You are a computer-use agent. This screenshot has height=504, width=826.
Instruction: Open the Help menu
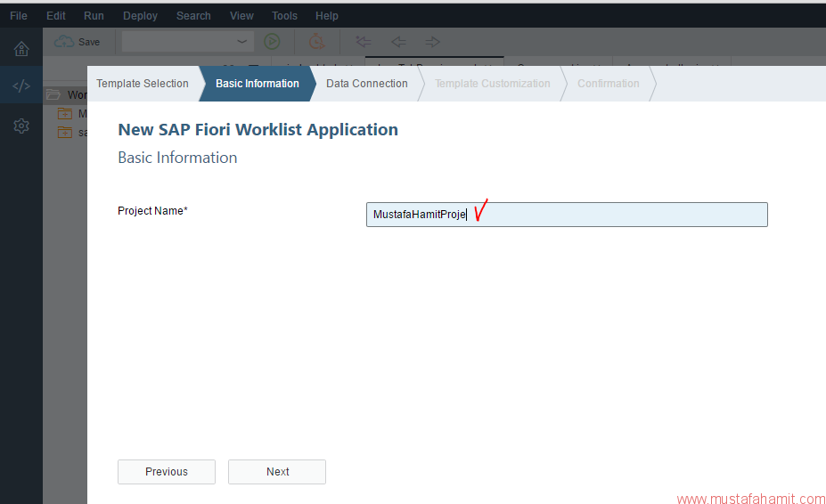click(327, 16)
